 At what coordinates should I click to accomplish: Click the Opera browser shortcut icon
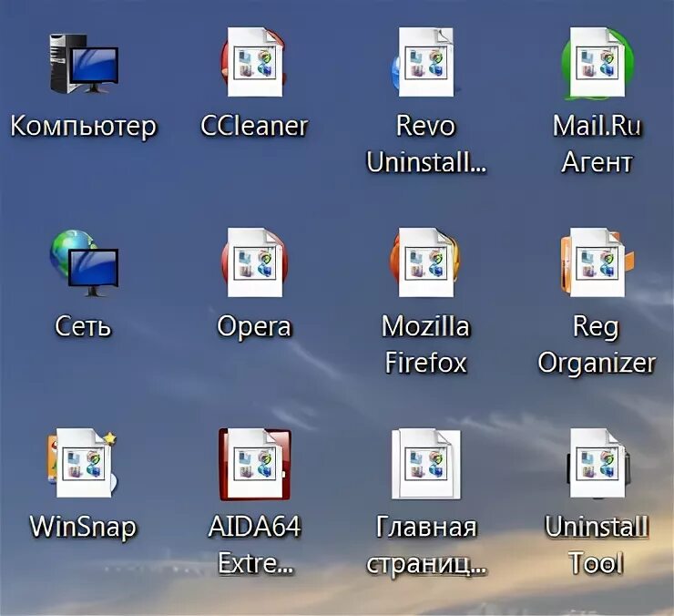click(254, 262)
